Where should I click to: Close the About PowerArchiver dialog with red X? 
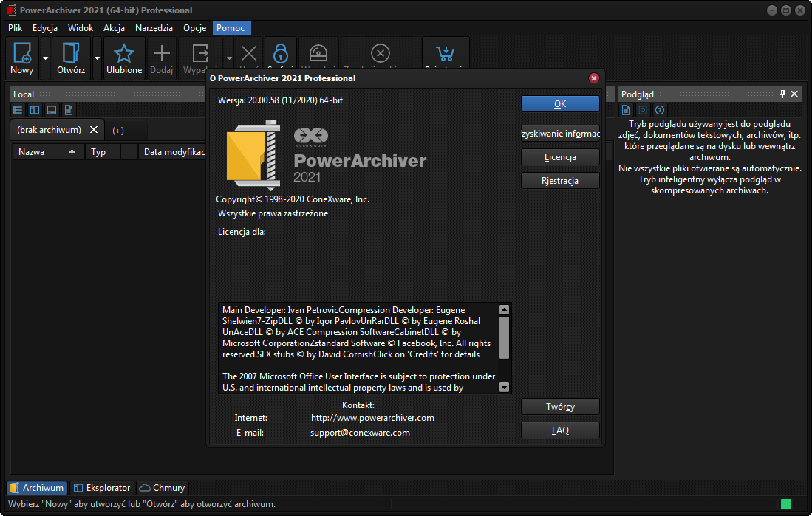click(x=594, y=78)
